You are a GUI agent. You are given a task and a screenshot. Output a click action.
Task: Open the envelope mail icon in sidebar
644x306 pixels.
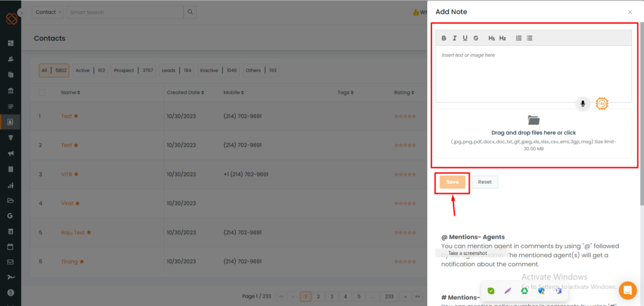[x=11, y=262]
